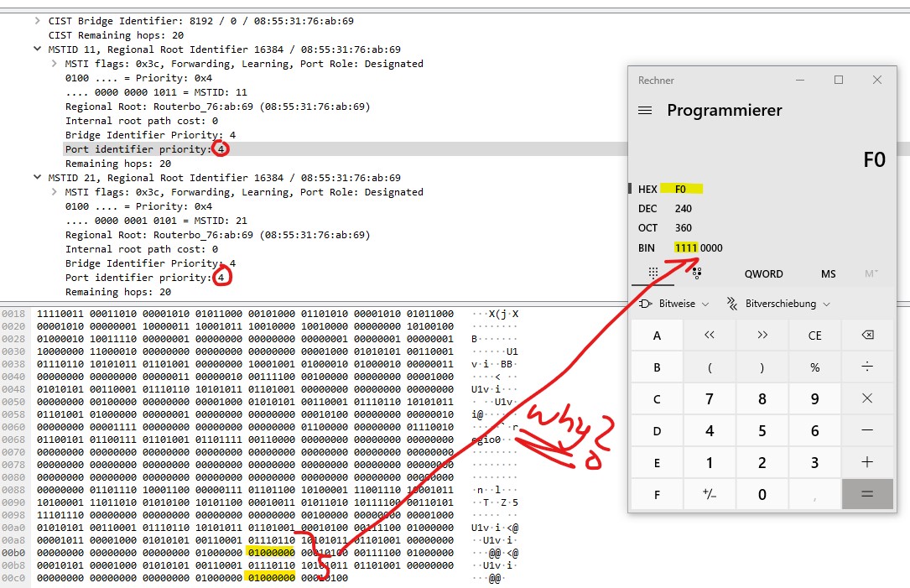The image size is (910, 588).
Task: Select the OCT number base
Action: tap(666, 228)
